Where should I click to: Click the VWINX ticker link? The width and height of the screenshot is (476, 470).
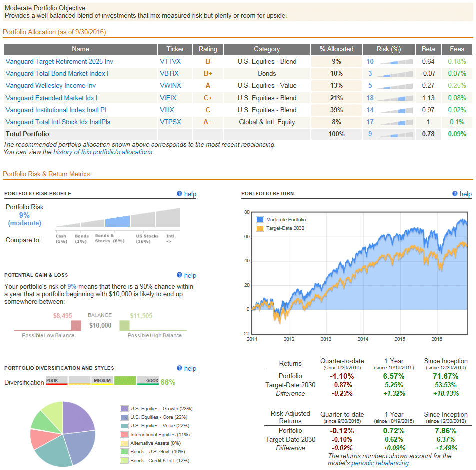pos(170,86)
